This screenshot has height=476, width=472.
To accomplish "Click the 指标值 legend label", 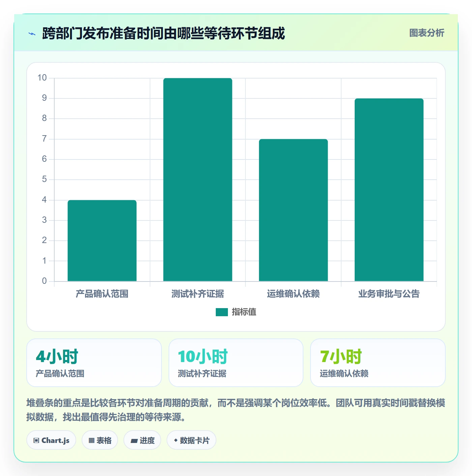I will (244, 312).
